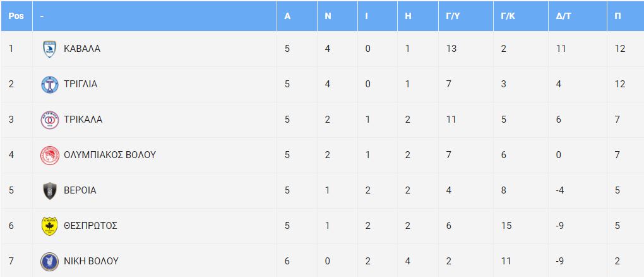Click the ΚΑΒΑΛΑ team crest icon
Screen dimensions: 644x277
50,49
